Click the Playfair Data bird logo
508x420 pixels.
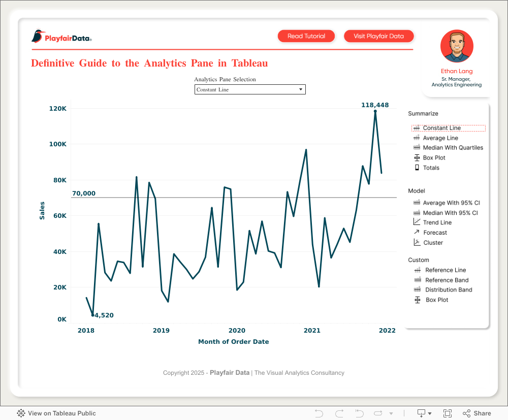pos(38,37)
